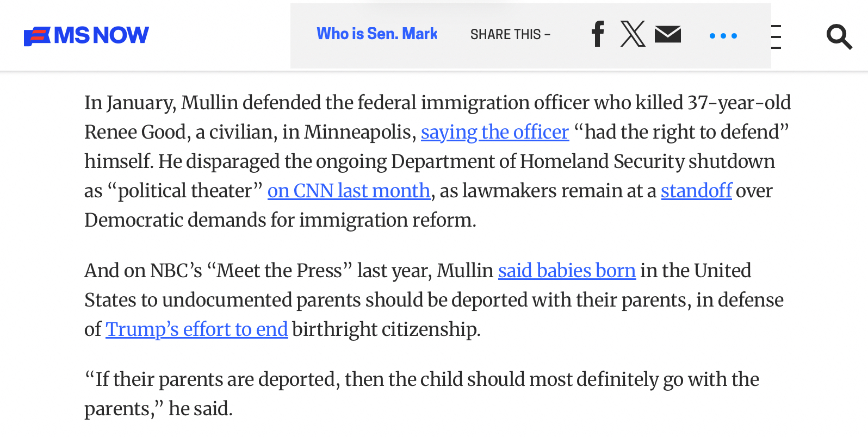Click the text "Democratic demands for immigration reform"
This screenshot has width=868, height=437.
pyautogui.click(x=280, y=220)
